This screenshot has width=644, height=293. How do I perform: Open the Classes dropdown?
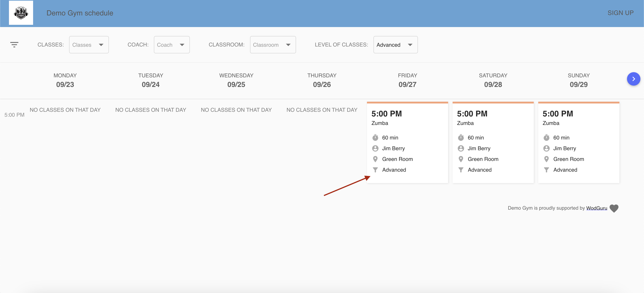click(89, 45)
